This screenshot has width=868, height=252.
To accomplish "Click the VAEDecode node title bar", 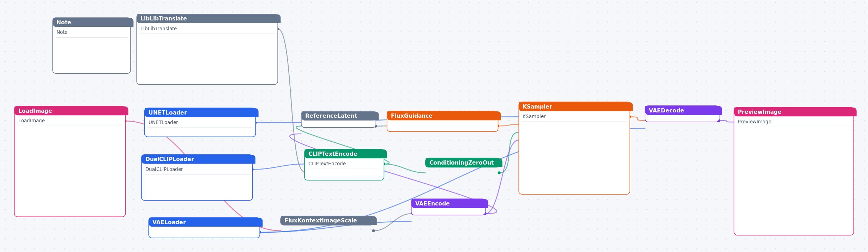I will tap(683, 110).
